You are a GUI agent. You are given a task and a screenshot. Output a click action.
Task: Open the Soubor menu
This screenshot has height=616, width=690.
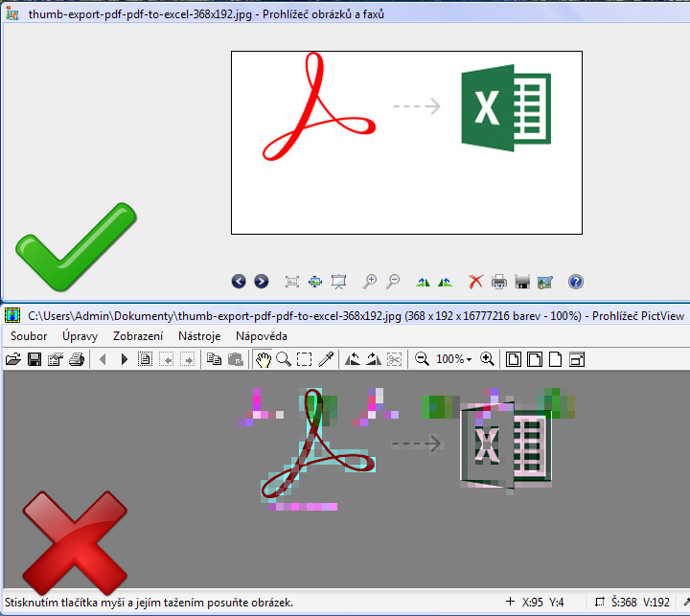point(29,336)
